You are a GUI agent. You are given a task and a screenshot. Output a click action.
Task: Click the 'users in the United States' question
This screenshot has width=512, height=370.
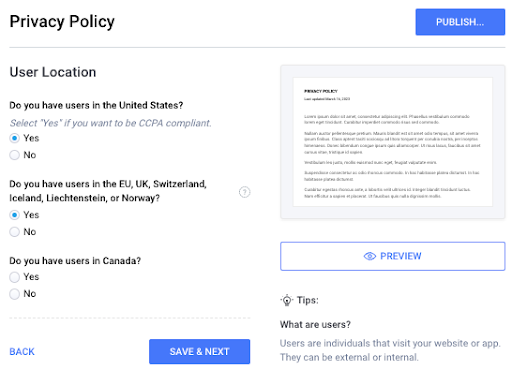coord(96,105)
